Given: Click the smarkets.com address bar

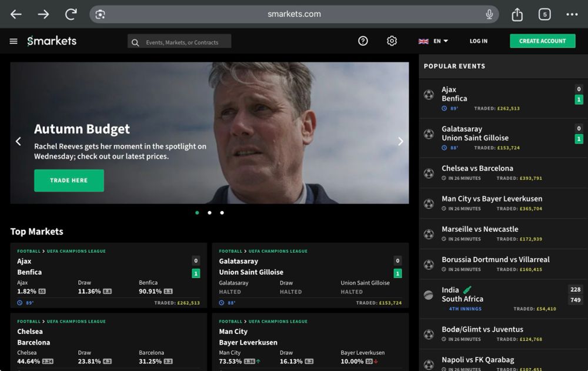Looking at the screenshot, I should (294, 14).
